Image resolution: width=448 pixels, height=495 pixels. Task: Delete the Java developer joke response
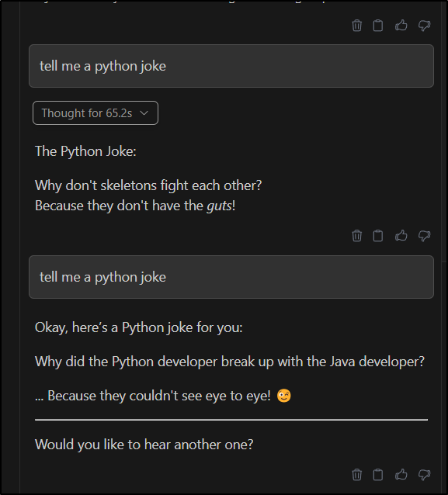pyautogui.click(x=356, y=475)
